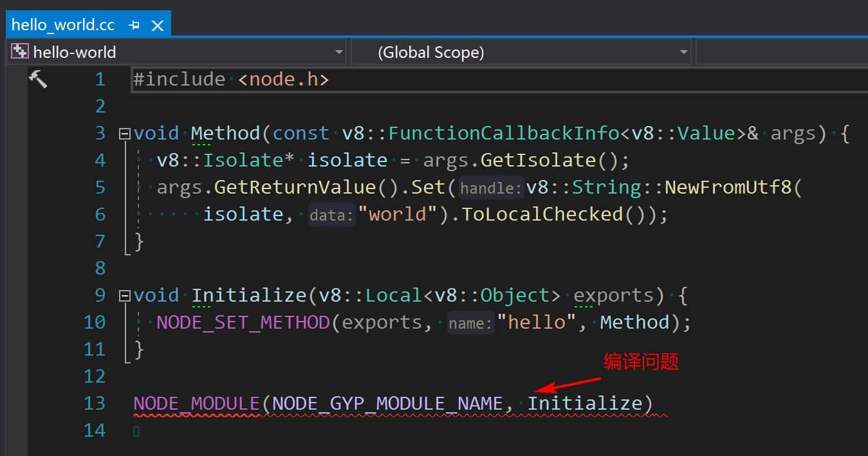Click the hello-world project icon
The width and height of the screenshot is (868, 456).
coord(20,51)
